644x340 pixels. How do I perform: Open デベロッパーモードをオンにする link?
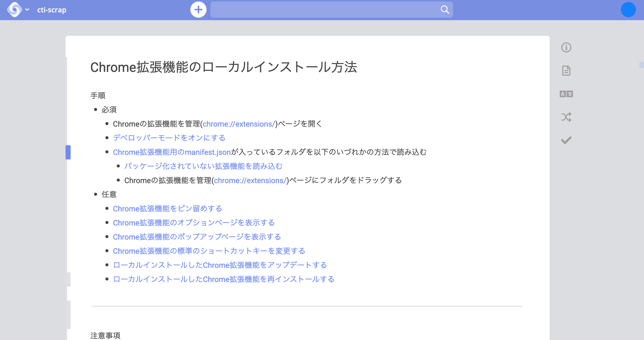point(169,138)
